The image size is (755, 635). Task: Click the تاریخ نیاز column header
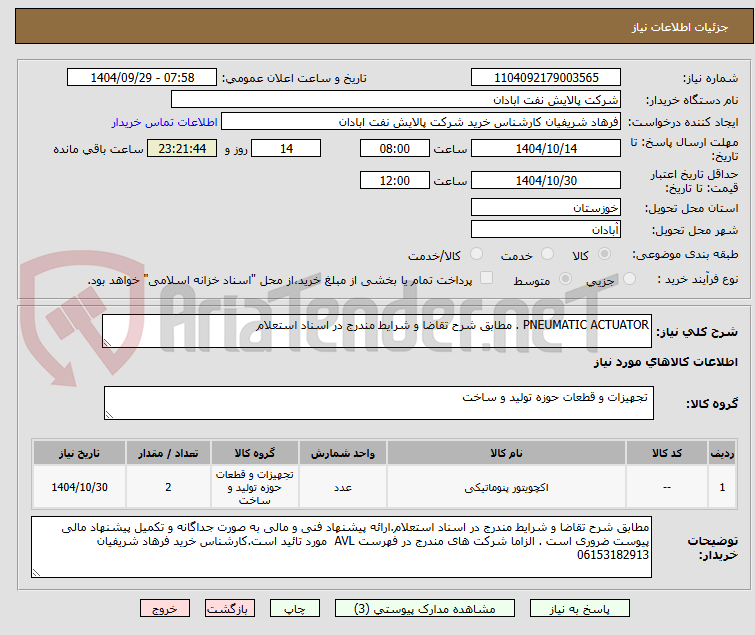tap(79, 453)
